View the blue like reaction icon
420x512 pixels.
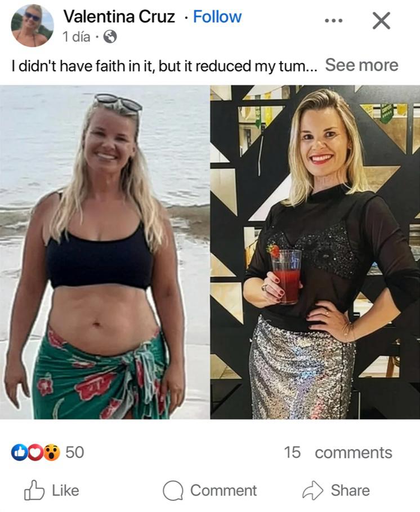(x=19, y=452)
